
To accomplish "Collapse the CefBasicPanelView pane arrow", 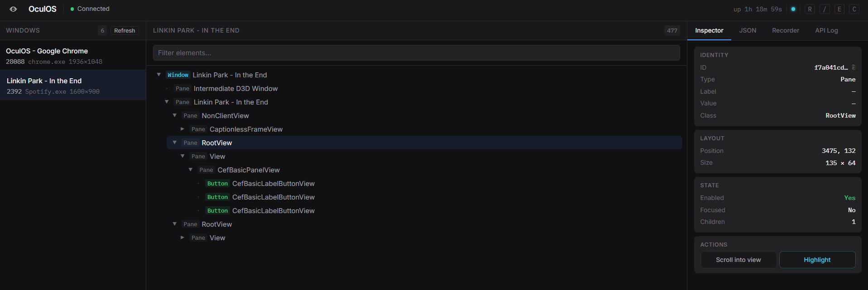I will 191,170.
